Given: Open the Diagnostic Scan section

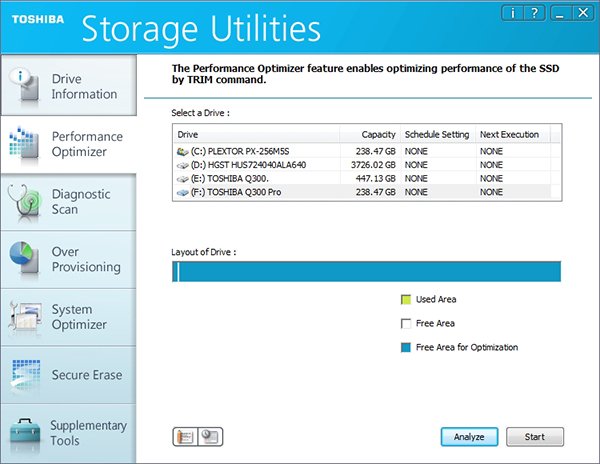Looking at the screenshot, I should (x=68, y=202).
